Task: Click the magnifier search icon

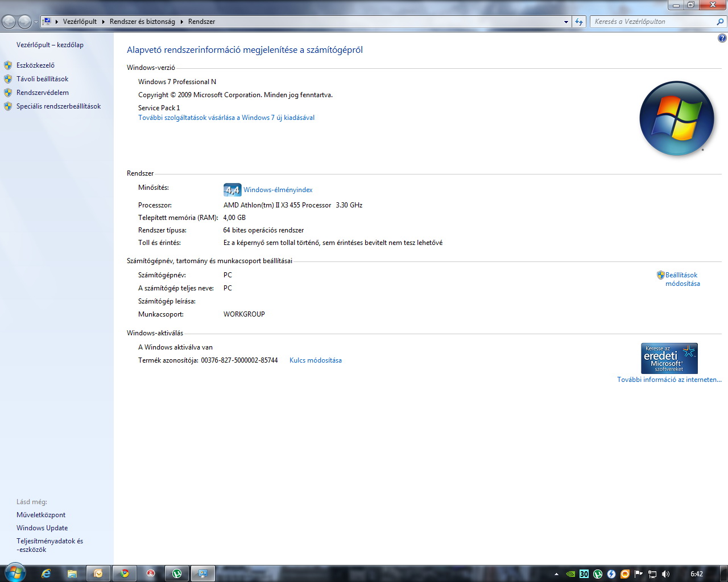Action: pos(721,22)
